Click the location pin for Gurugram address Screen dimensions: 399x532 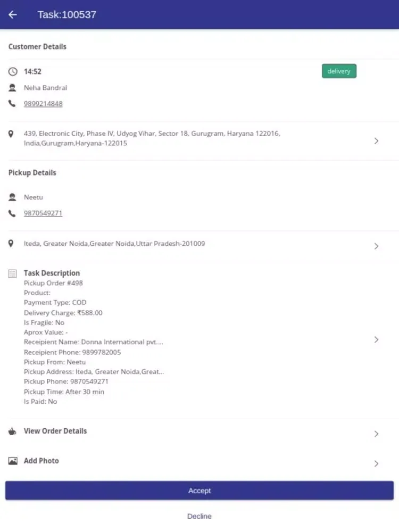click(11, 134)
